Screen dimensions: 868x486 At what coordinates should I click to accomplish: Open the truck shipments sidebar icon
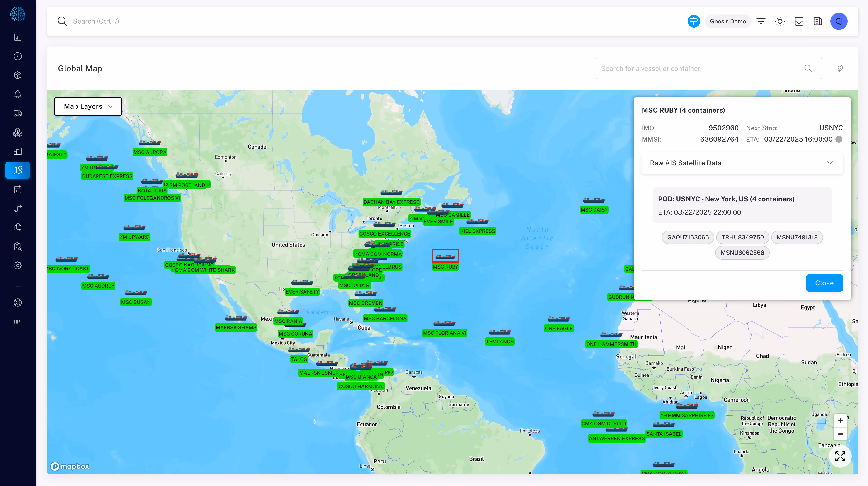coord(17,113)
